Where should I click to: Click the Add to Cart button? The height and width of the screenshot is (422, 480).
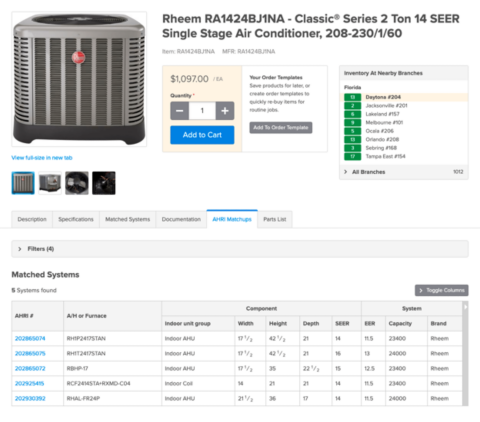[202, 135]
